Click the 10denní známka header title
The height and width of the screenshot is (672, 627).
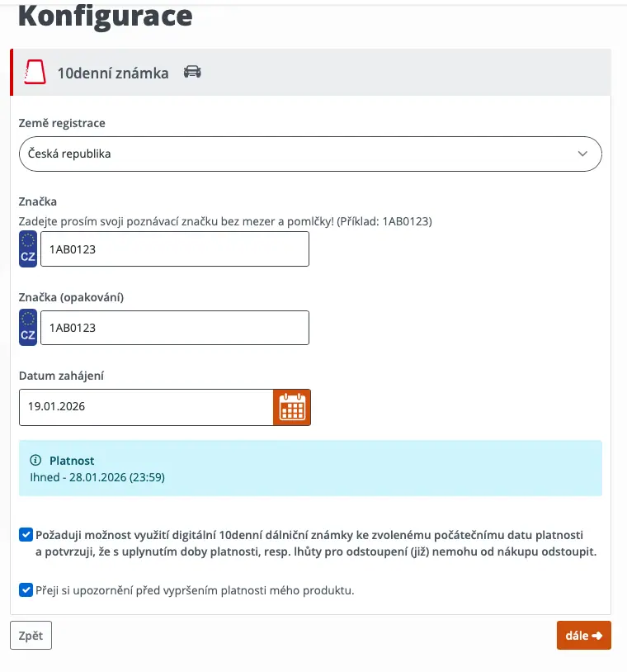pyautogui.click(x=113, y=73)
